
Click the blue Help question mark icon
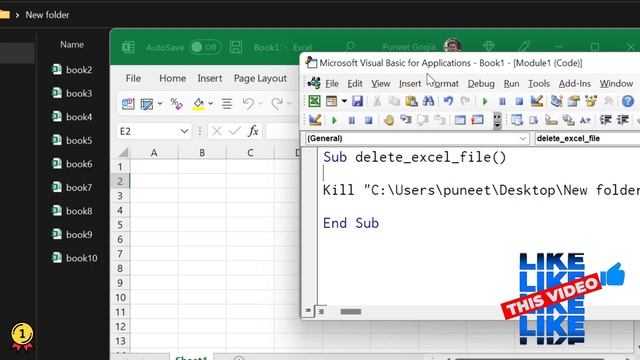(x=628, y=101)
